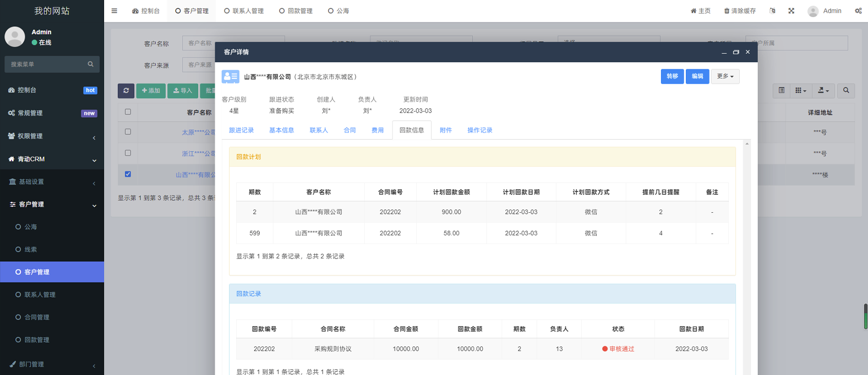
Task: Switch to the 合同 tab
Action: tap(350, 130)
